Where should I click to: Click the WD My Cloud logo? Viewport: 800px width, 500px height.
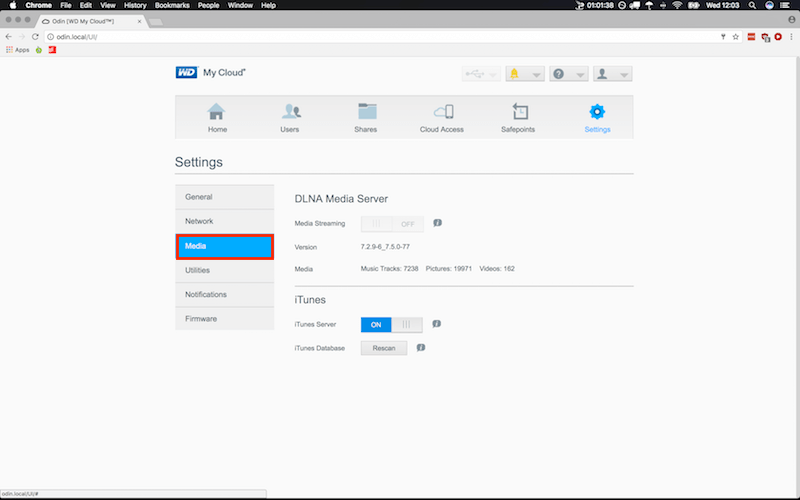click(210, 72)
